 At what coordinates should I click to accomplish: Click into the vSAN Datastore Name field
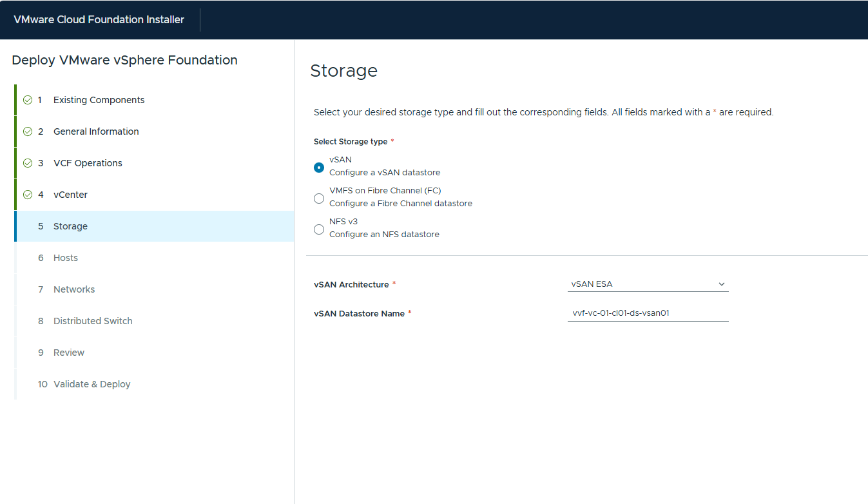tap(647, 313)
